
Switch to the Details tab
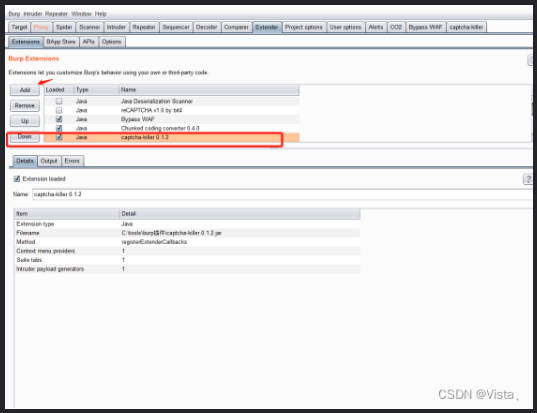coord(25,161)
